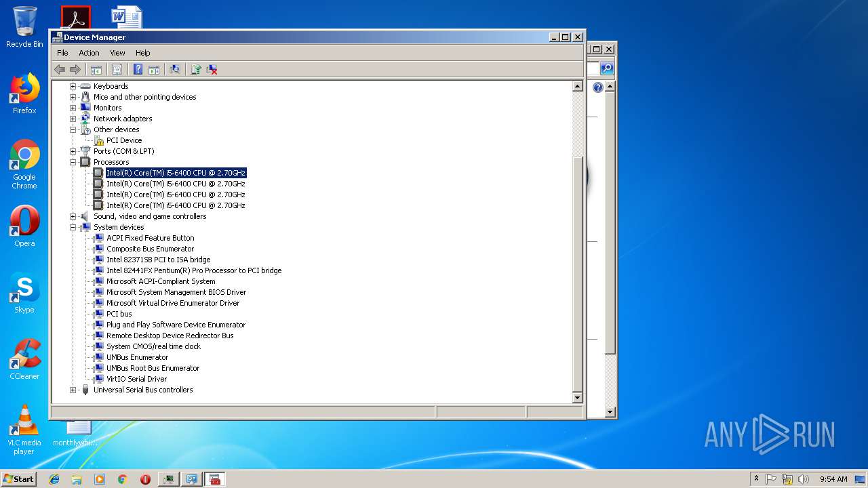Click the Start button
The width and height of the screenshot is (868, 488).
pos(19,479)
